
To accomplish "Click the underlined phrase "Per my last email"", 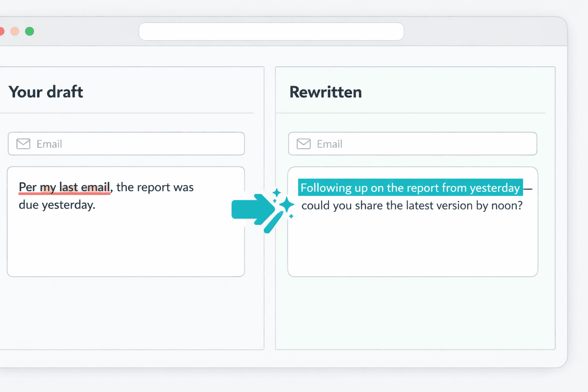I will [64, 187].
